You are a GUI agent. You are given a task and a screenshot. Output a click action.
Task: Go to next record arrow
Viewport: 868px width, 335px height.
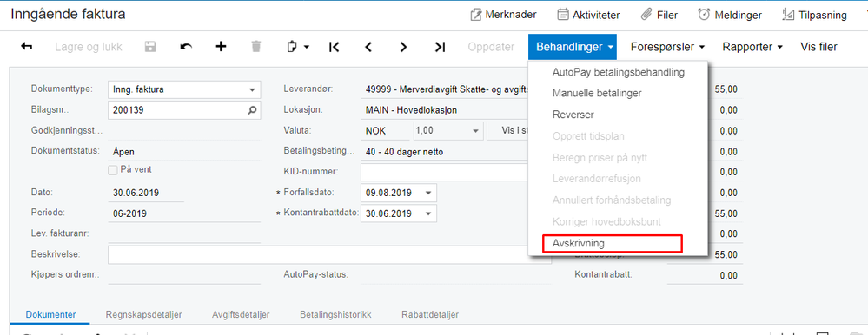coord(403,47)
